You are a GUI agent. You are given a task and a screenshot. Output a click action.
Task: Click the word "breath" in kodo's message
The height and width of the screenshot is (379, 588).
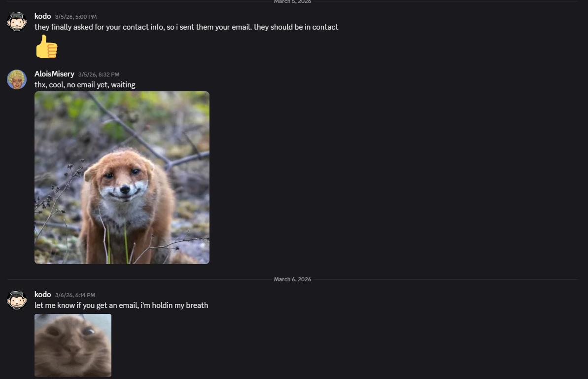(x=197, y=305)
